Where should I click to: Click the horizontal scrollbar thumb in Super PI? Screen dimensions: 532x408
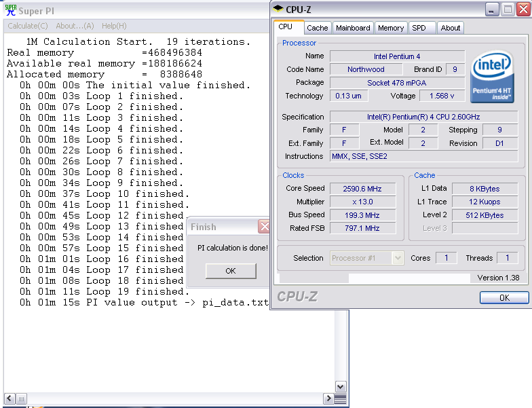21,398
